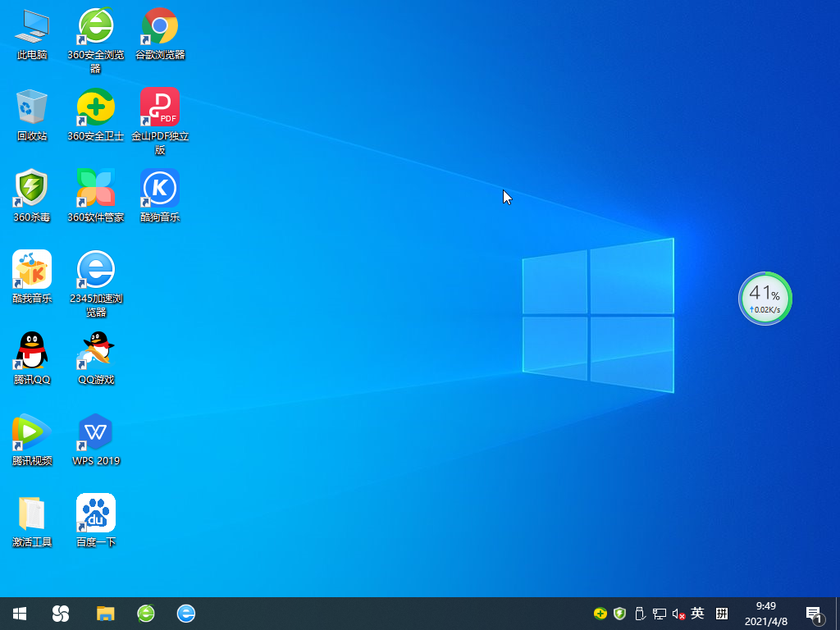
Task: Open 360安全浏览器 desktop shortcut
Action: pyautogui.click(x=96, y=27)
